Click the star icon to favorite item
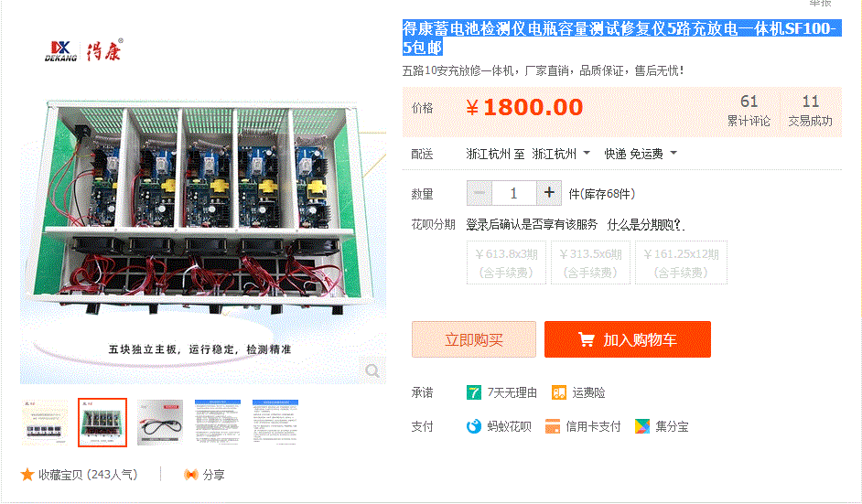Screen dimensions: 862x504 point(27,475)
